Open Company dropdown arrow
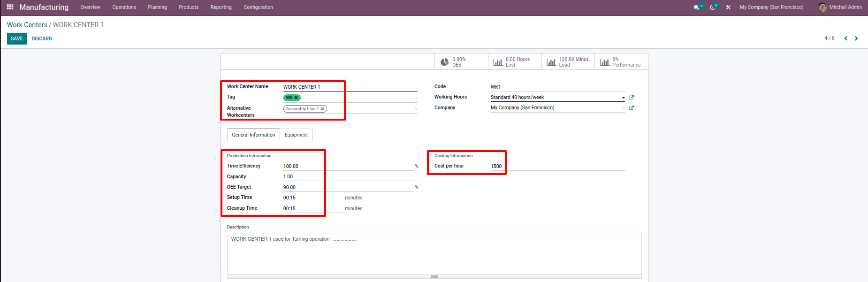Image resolution: width=868 pixels, height=282 pixels. [x=623, y=108]
